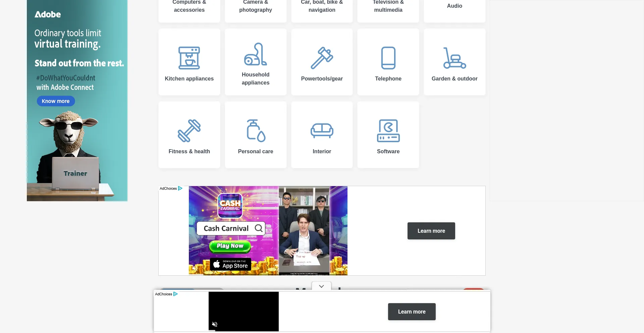
Task: Open the Software category icon
Action: pyautogui.click(x=388, y=131)
